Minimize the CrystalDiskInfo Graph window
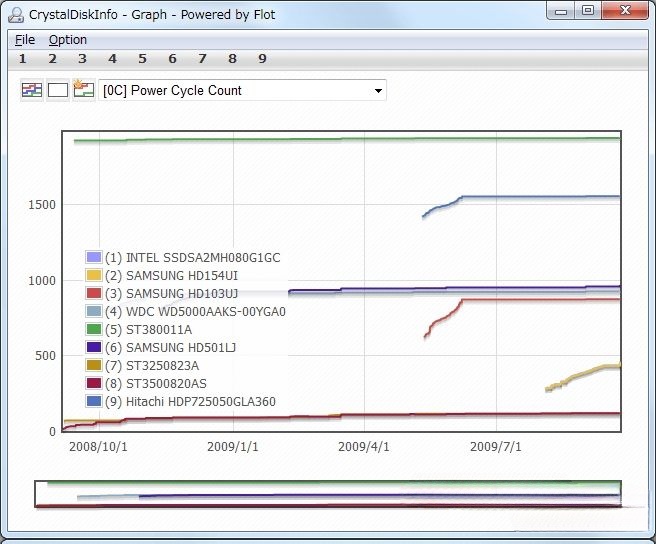Image resolution: width=656 pixels, height=544 pixels. click(561, 11)
